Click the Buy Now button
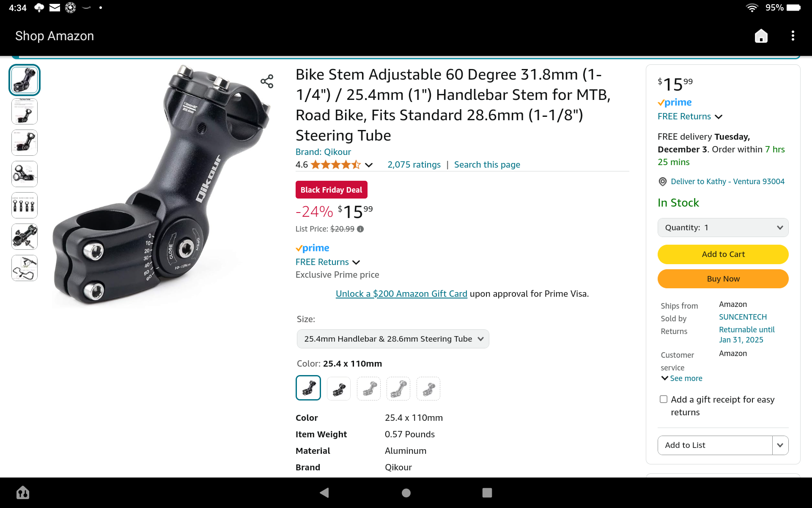 coord(723,279)
